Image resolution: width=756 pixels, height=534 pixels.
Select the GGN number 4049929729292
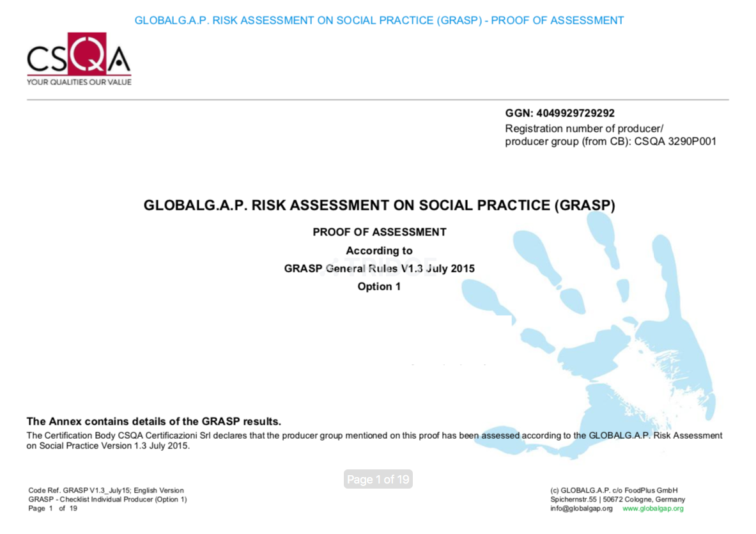(x=576, y=113)
